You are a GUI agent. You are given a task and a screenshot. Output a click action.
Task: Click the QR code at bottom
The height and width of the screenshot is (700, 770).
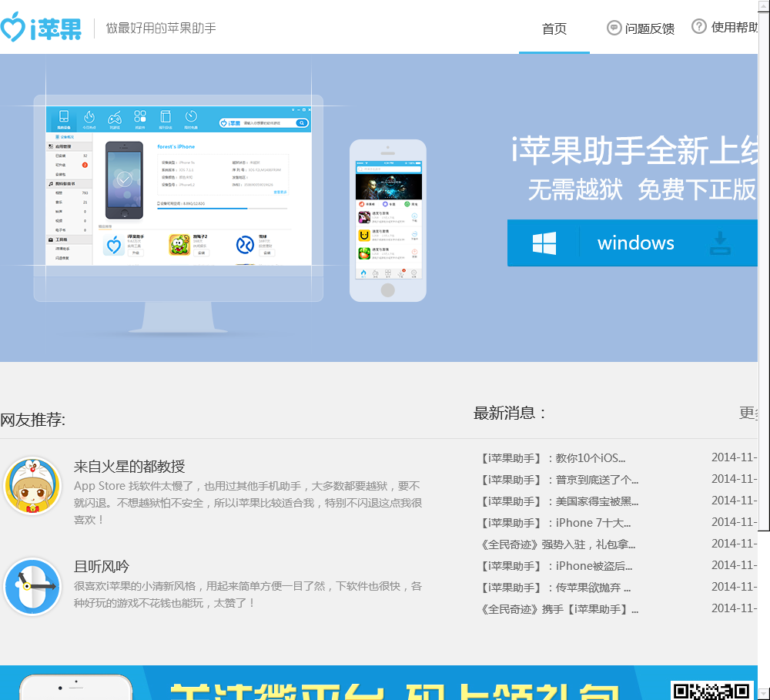pyautogui.click(x=711, y=690)
